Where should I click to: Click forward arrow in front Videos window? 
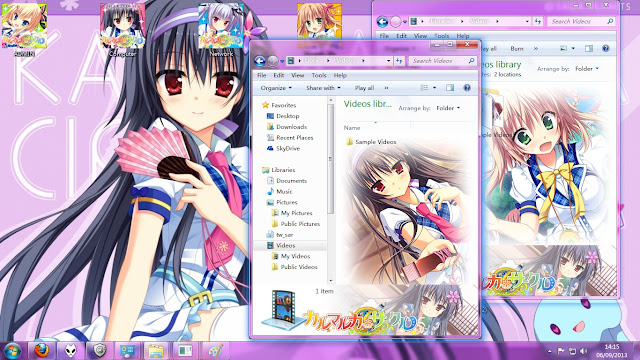pos(273,61)
